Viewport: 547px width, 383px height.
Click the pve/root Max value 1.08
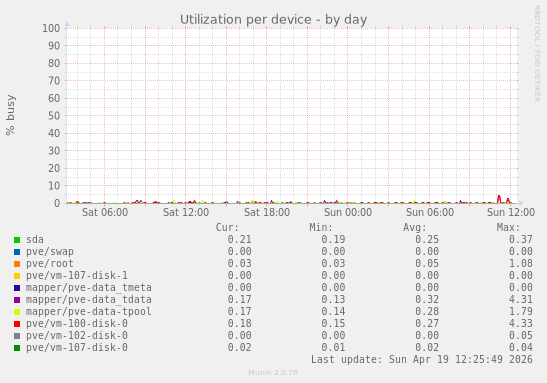coord(520,264)
